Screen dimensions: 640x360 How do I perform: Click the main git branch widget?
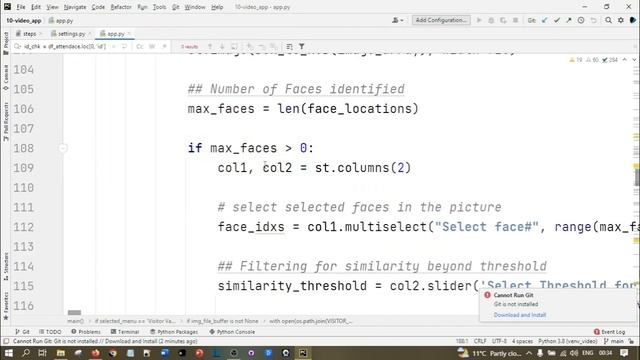pyautogui.click(x=613, y=341)
